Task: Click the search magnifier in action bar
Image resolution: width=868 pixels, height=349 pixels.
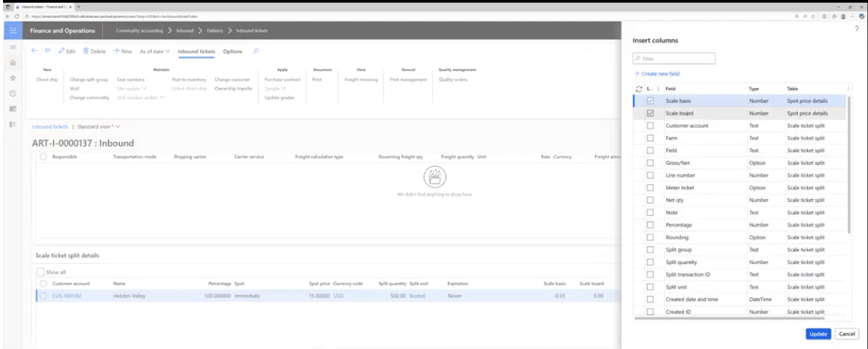Action: pos(255,51)
